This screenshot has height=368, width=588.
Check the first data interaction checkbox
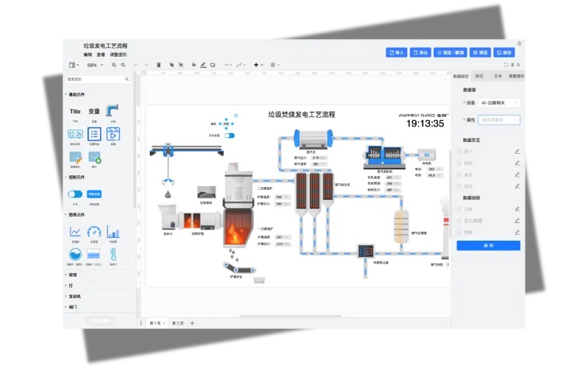(x=460, y=152)
